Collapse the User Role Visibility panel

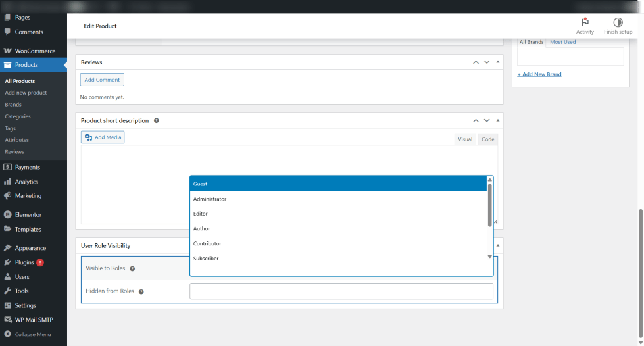498,245
